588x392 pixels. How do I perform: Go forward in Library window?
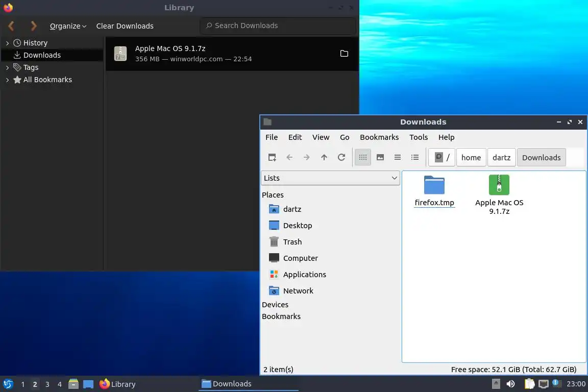coord(33,26)
